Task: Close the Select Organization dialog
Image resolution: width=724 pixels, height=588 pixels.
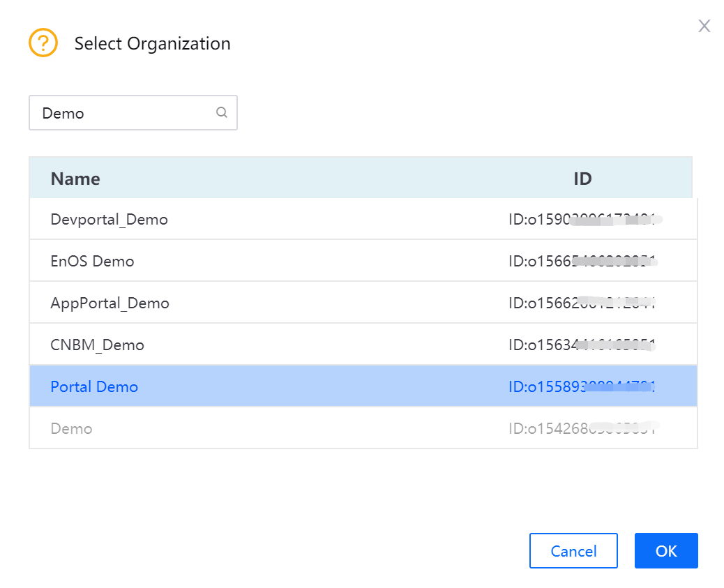Action: pyautogui.click(x=704, y=27)
